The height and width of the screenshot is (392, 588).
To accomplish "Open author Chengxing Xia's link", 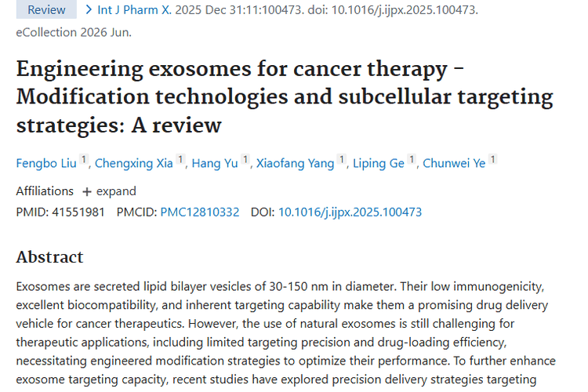I will (x=134, y=163).
